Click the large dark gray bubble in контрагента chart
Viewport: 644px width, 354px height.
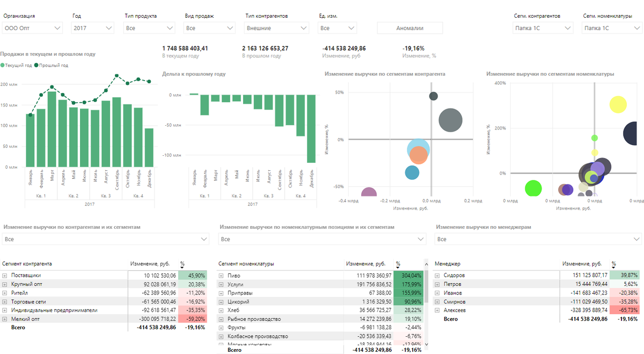click(x=450, y=120)
